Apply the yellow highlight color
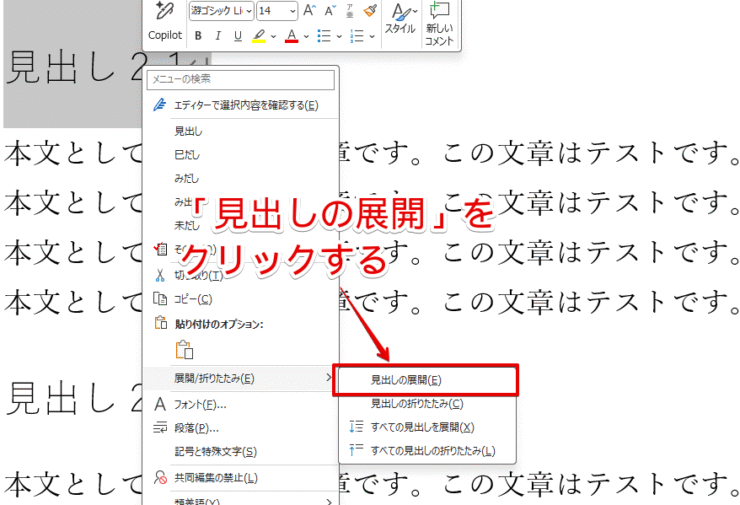 pos(259,36)
